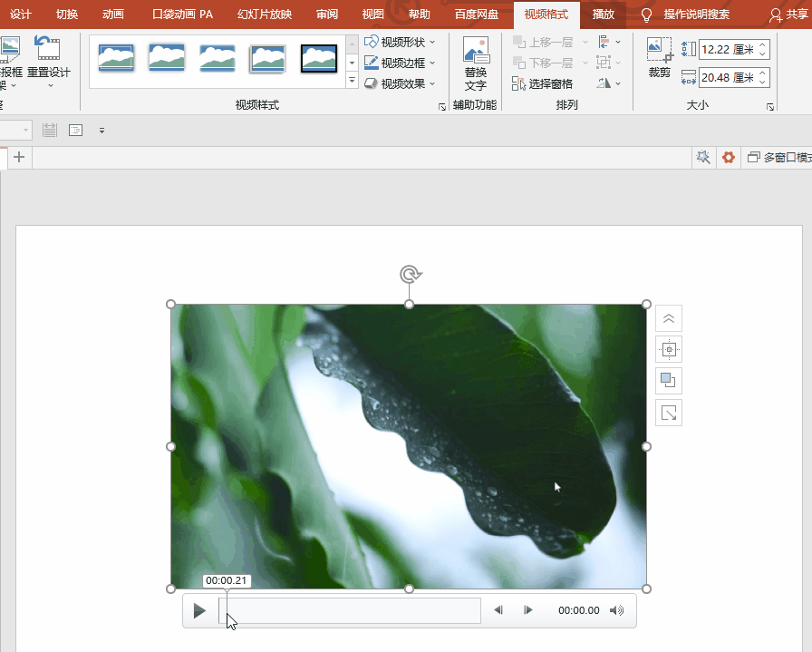Click the width field showing 20.48 厘米
This screenshot has width=812, height=652.
(x=728, y=78)
